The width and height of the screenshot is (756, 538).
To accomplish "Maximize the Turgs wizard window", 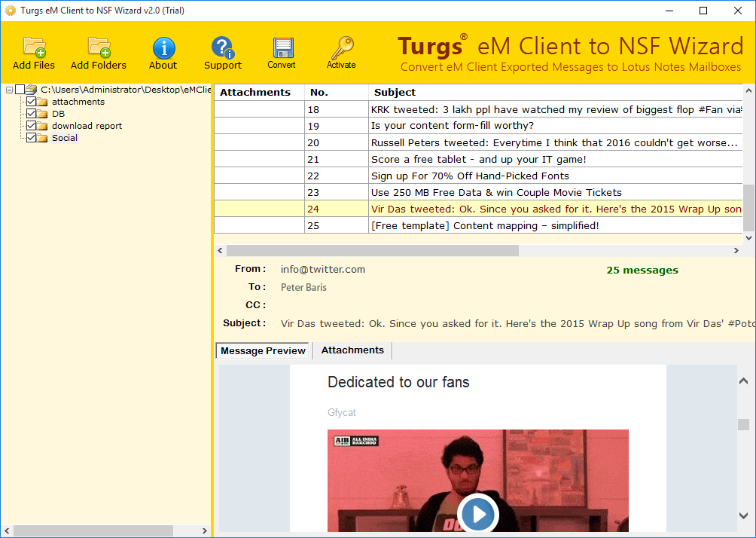I will click(x=703, y=11).
